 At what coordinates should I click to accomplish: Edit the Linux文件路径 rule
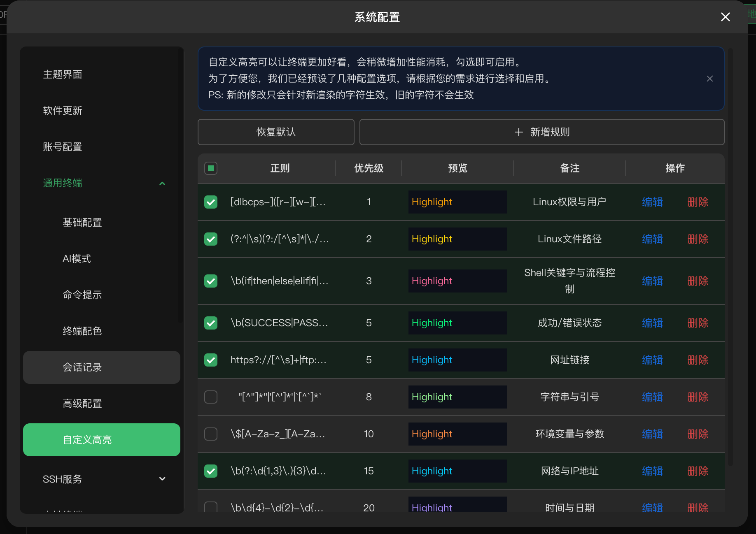click(652, 239)
